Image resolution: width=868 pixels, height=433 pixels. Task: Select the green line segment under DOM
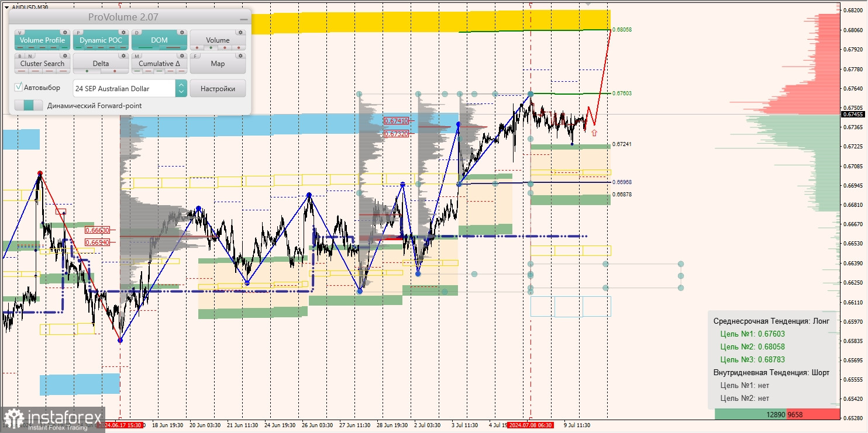pyautogui.click(x=145, y=47)
